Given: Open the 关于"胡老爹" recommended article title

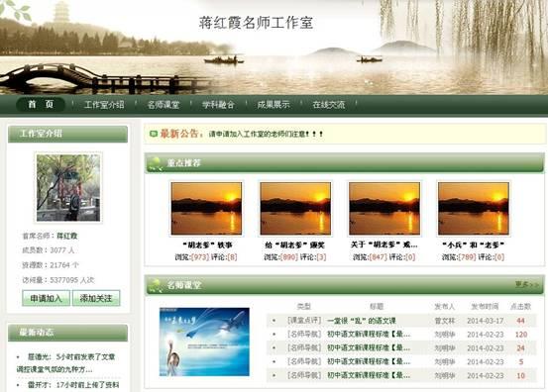Looking at the screenshot, I should (384, 245).
